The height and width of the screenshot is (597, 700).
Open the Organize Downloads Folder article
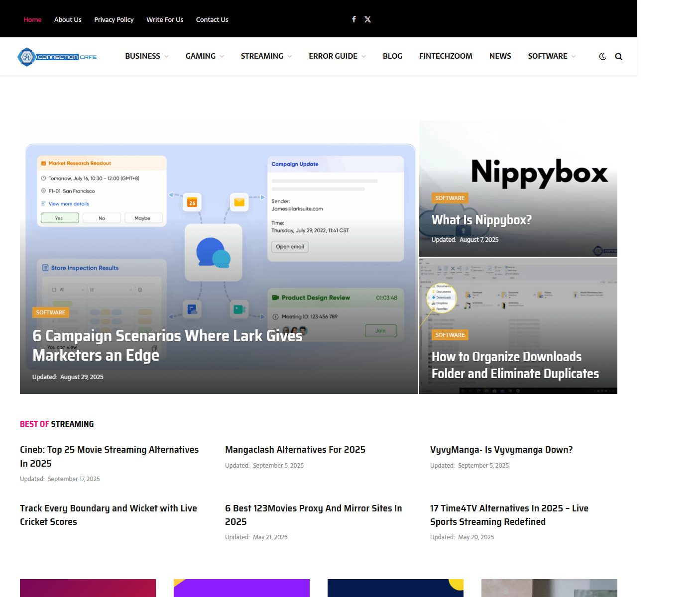515,365
